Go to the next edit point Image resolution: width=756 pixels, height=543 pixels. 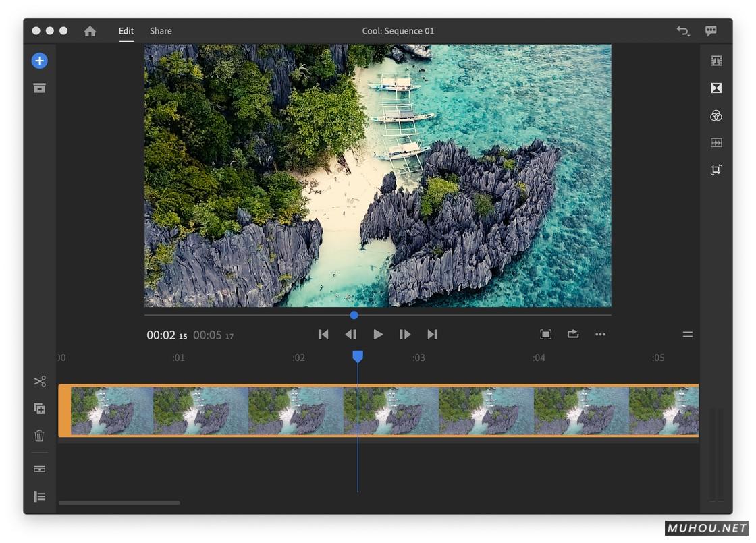coord(433,335)
